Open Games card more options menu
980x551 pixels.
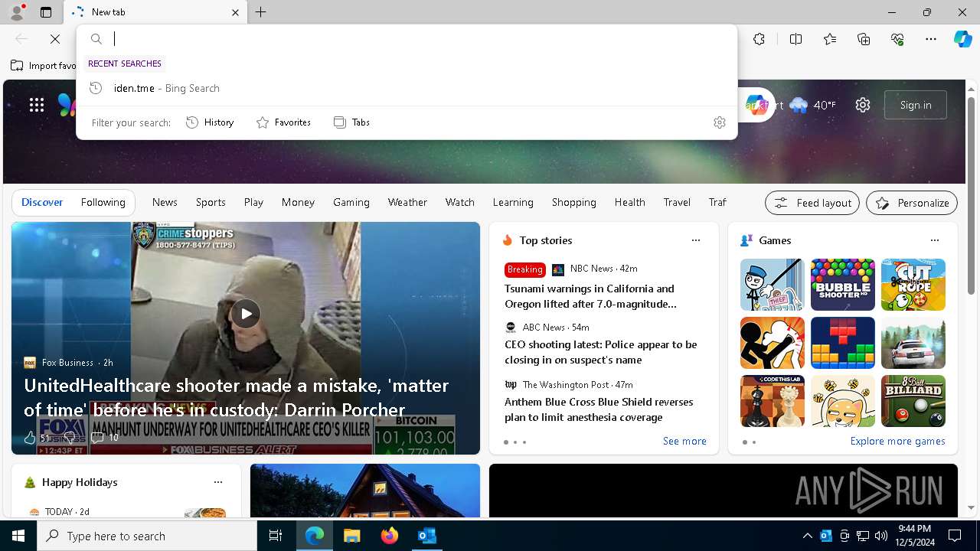click(935, 240)
